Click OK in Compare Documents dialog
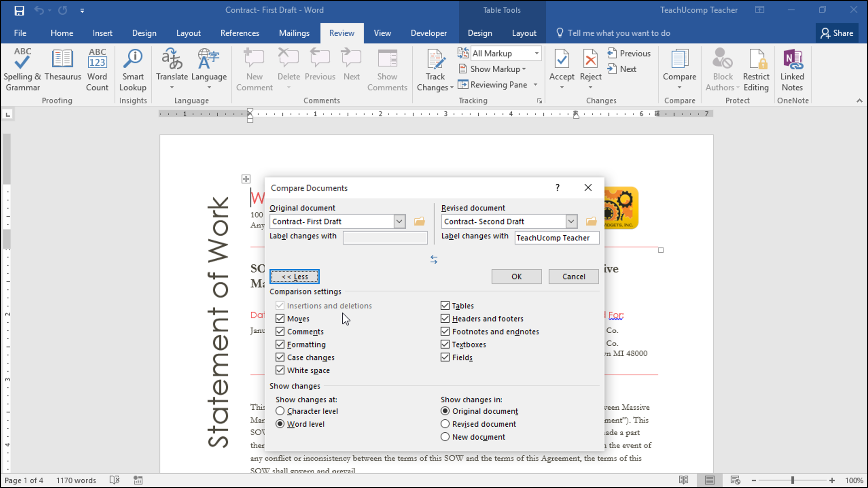This screenshot has width=868, height=488. coord(517,277)
